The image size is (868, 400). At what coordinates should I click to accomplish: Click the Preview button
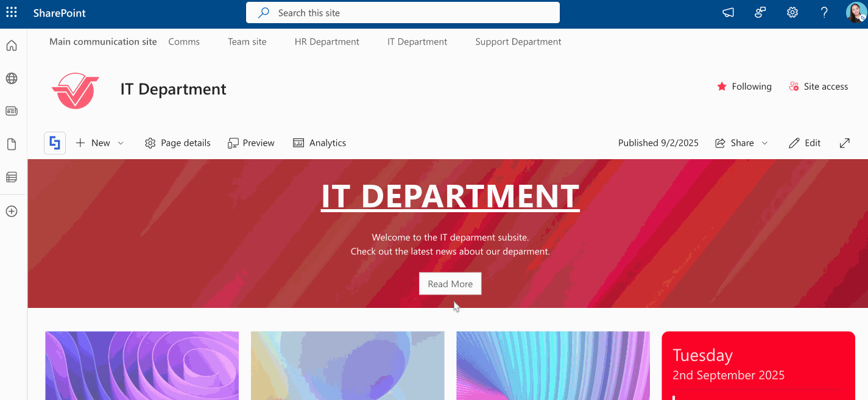(x=251, y=143)
